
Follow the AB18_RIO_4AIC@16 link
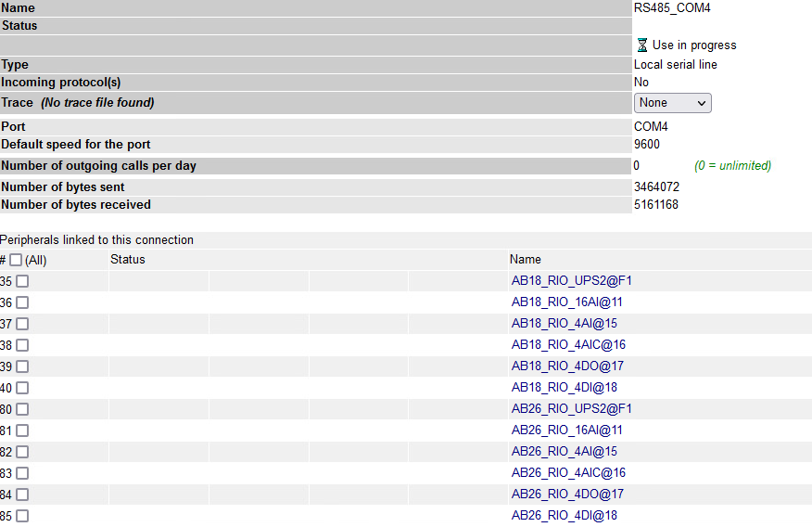[x=568, y=344]
